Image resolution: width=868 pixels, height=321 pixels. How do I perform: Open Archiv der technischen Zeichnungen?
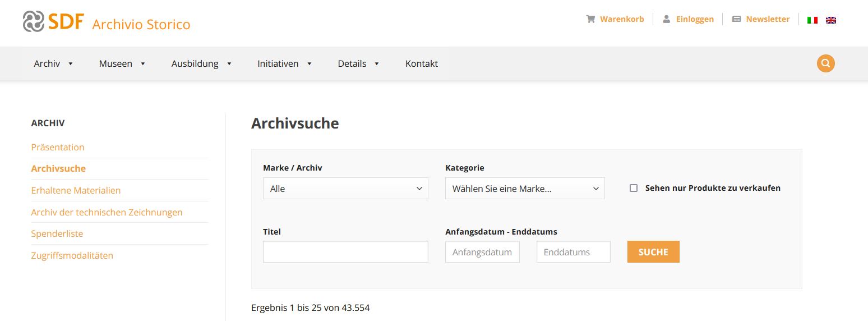pos(107,212)
